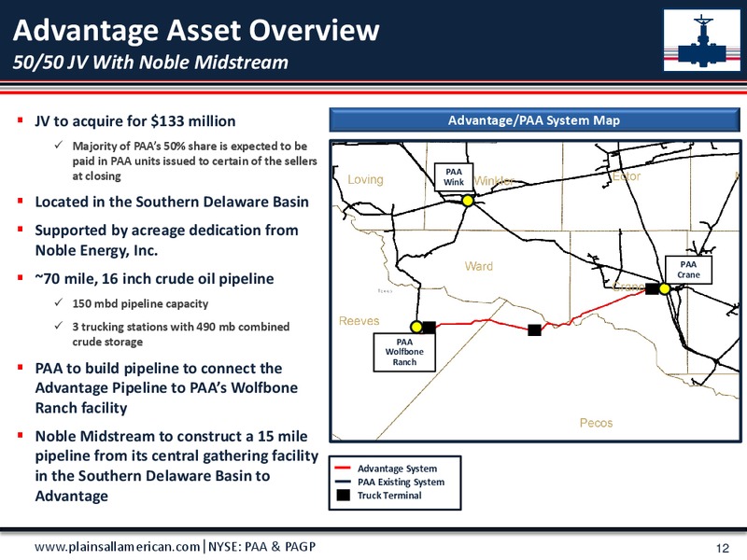Click the 150 mbd pipeline capacity line
This screenshot has height=560, width=747.
pos(140,304)
